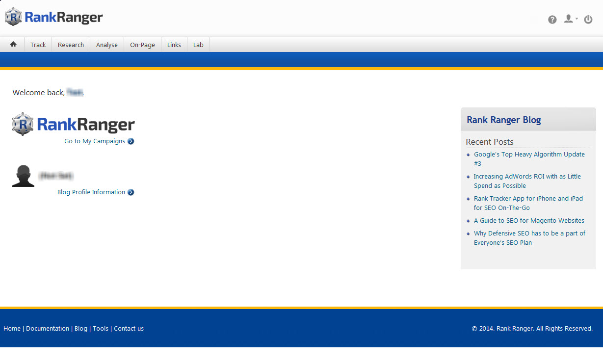603x364 pixels.
Task: Click the arrow icon beside Blog Profile Information
Action: coord(131,192)
